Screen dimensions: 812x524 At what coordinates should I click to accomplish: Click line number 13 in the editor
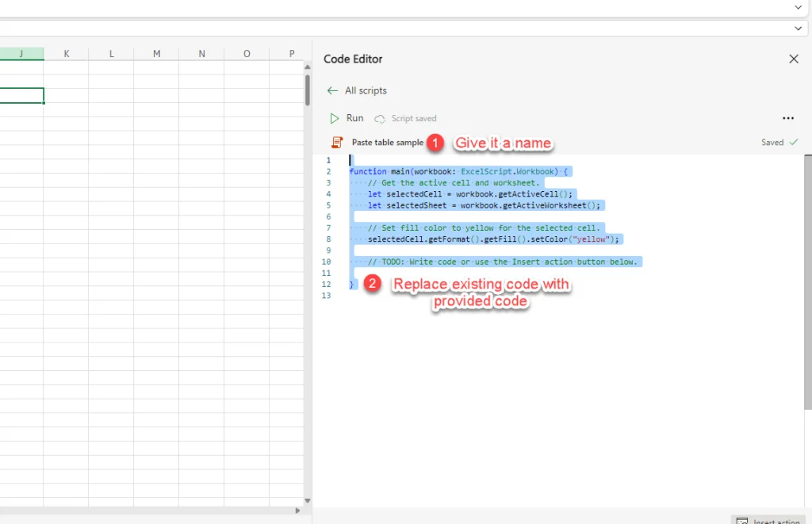coord(326,296)
